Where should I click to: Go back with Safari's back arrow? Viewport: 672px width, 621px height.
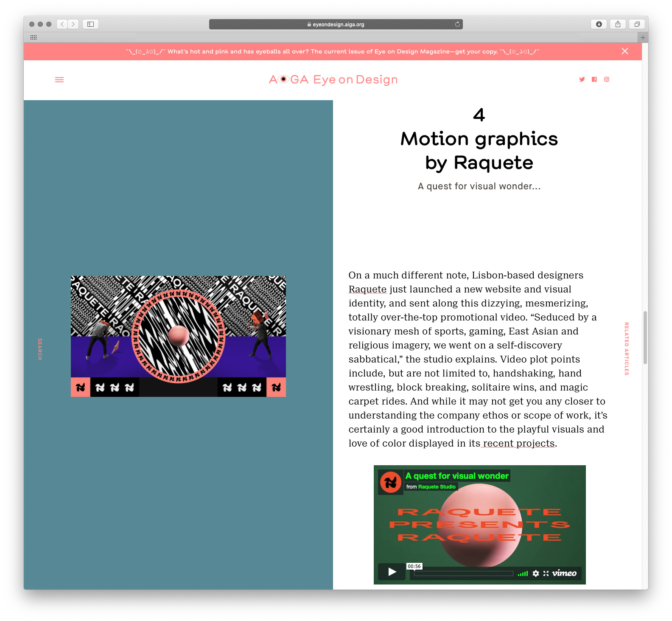(x=62, y=24)
